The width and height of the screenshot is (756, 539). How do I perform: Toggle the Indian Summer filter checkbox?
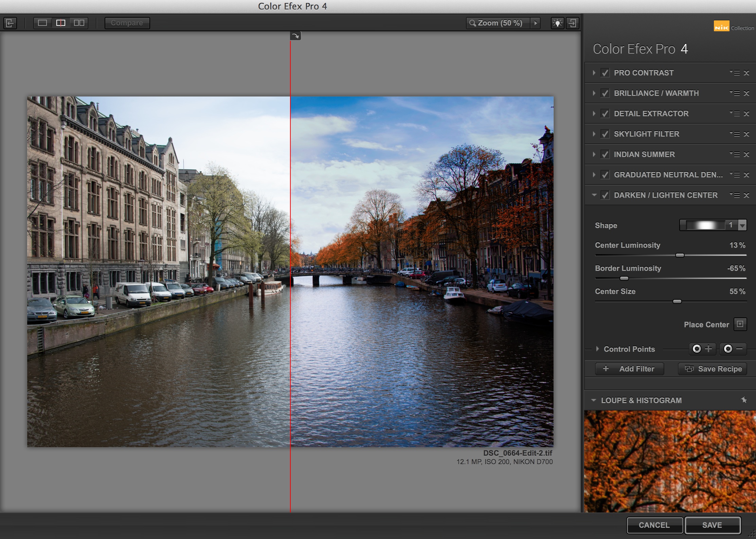605,154
